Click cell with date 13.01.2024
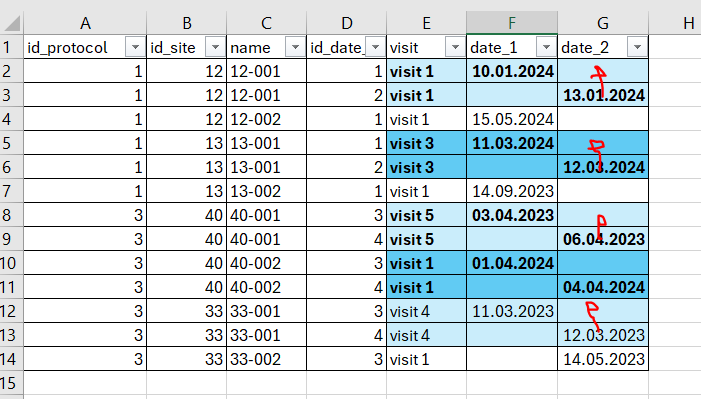 tap(603, 95)
